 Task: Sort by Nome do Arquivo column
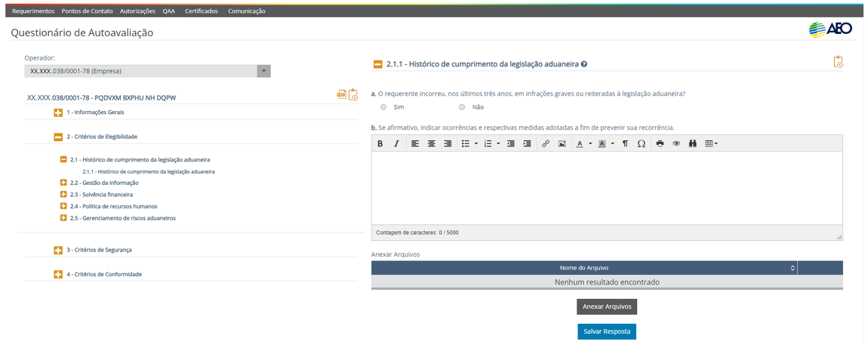coord(584,268)
